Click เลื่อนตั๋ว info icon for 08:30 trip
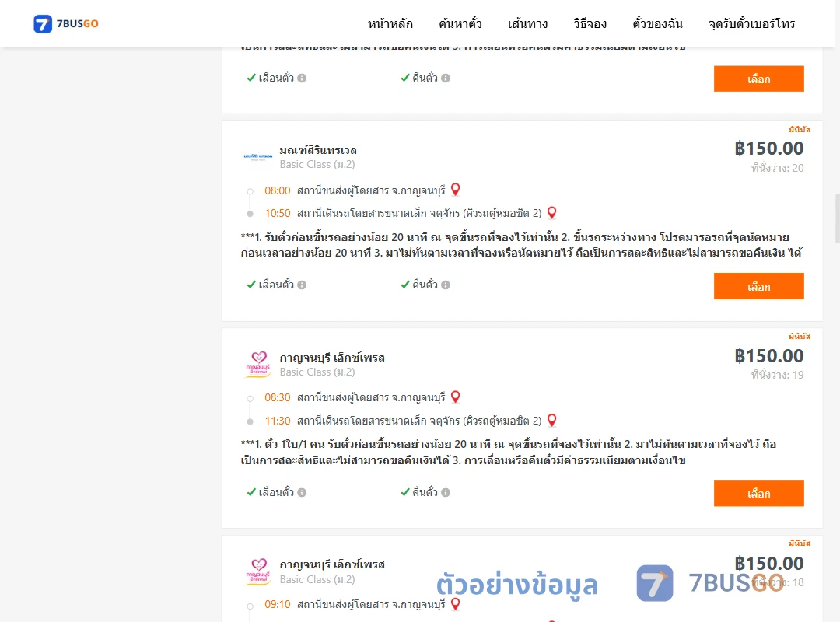The height and width of the screenshot is (622, 840). click(x=302, y=492)
